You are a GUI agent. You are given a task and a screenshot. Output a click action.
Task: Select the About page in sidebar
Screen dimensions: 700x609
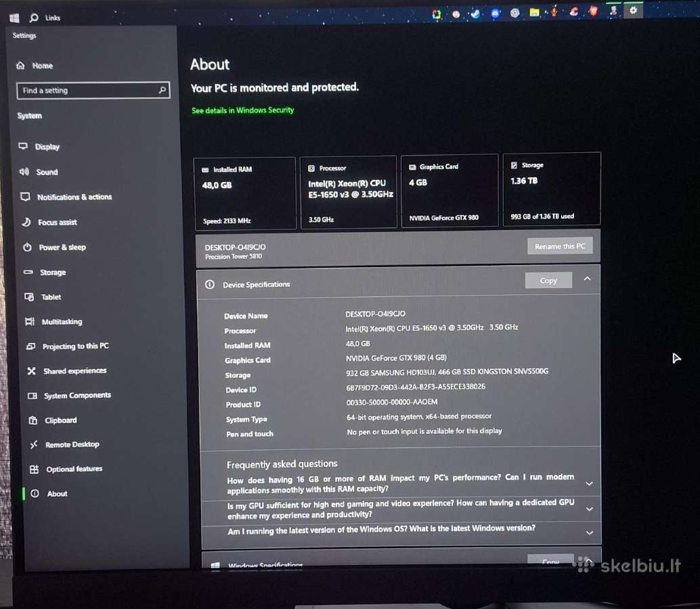[57, 493]
